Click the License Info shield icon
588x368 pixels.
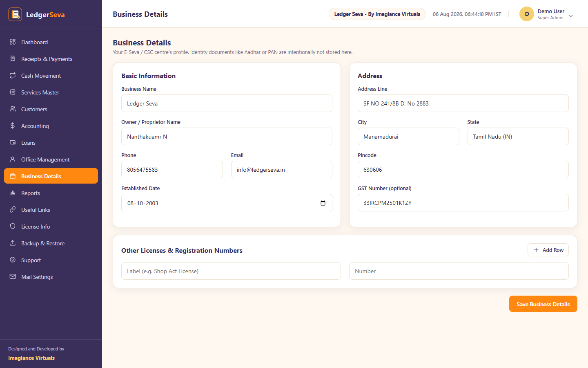[x=13, y=226]
